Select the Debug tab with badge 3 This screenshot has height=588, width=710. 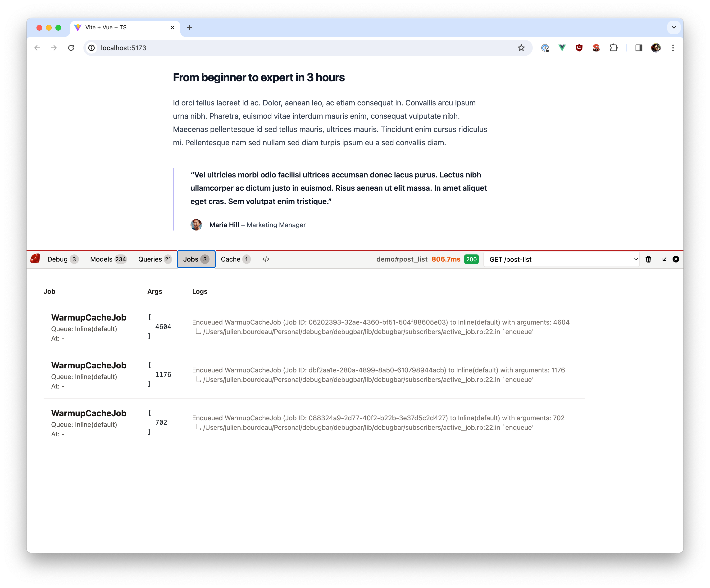63,259
